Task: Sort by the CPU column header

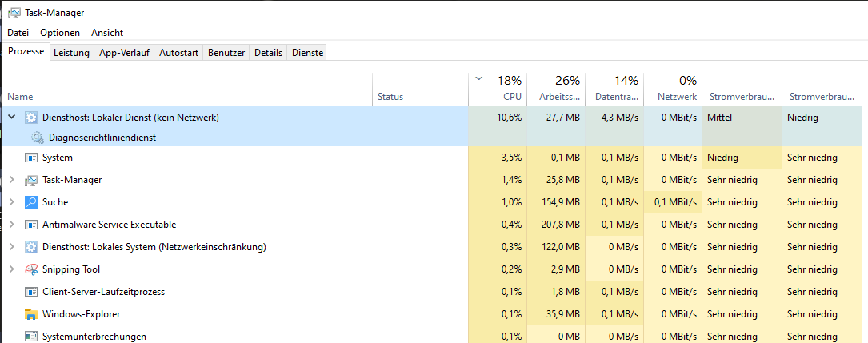Action: click(x=498, y=89)
